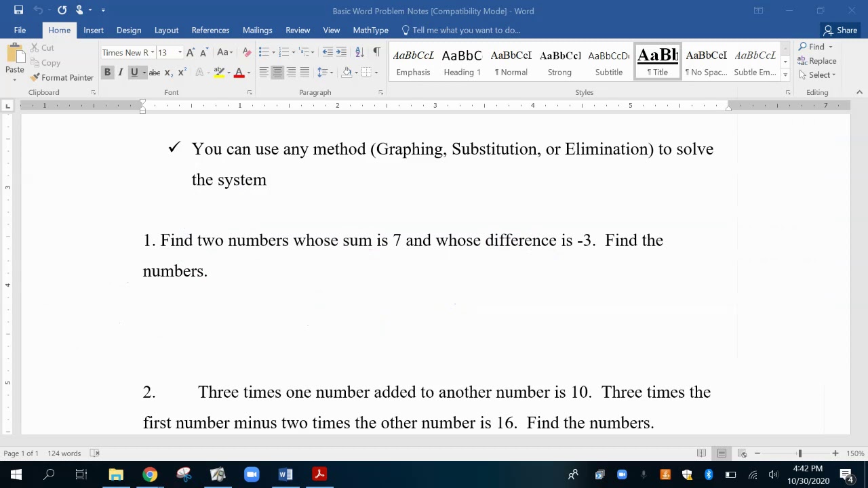Switch to the References tab
Viewport: 868px width, 488px height.
pos(210,30)
